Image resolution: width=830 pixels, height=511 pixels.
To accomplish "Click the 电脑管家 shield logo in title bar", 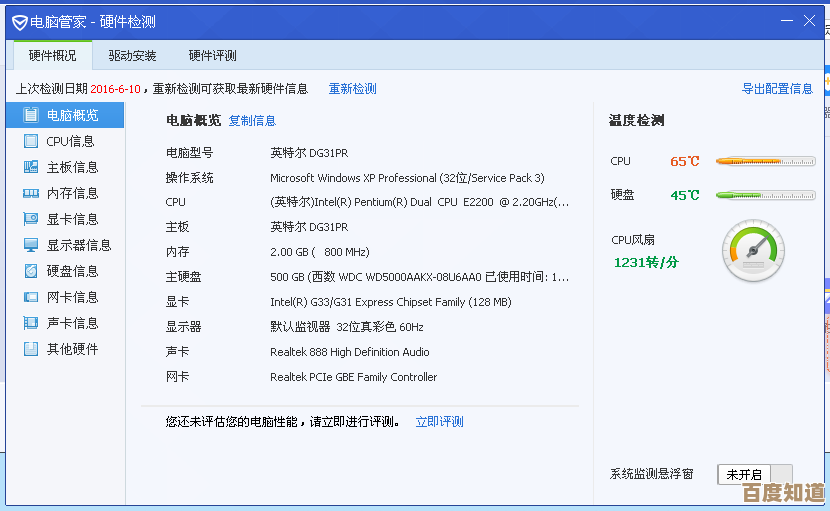I will click(19, 21).
